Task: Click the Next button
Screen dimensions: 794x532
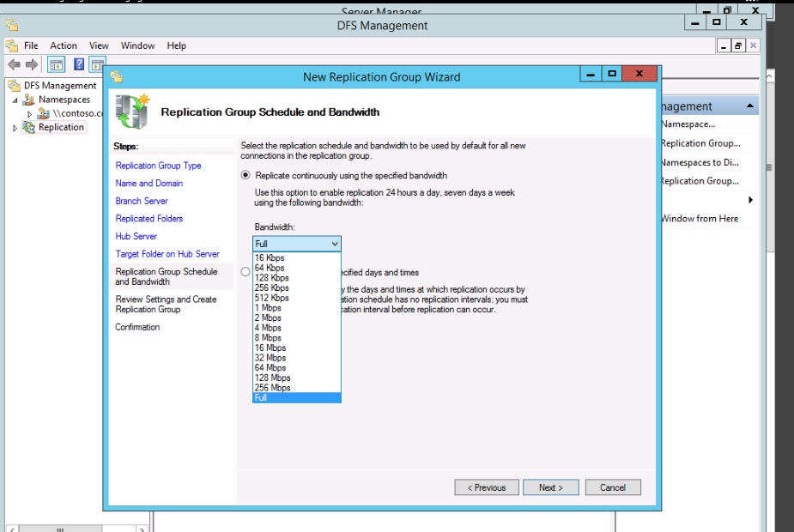Action: point(551,487)
